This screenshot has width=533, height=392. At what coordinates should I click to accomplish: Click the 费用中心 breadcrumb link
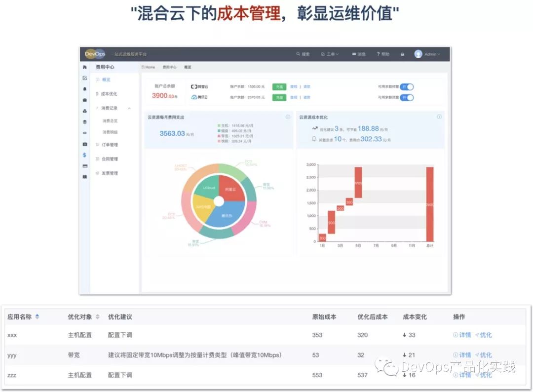pos(169,67)
